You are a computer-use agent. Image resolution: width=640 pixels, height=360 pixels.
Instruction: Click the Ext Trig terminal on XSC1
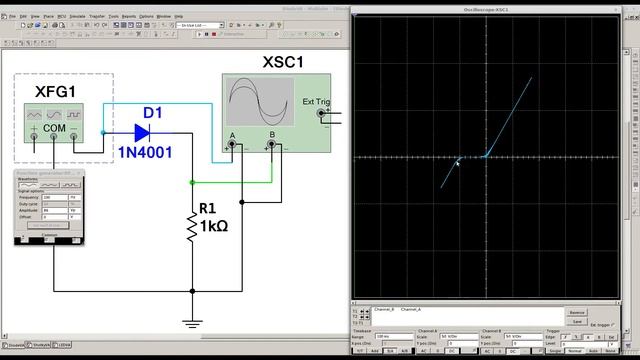321,113
